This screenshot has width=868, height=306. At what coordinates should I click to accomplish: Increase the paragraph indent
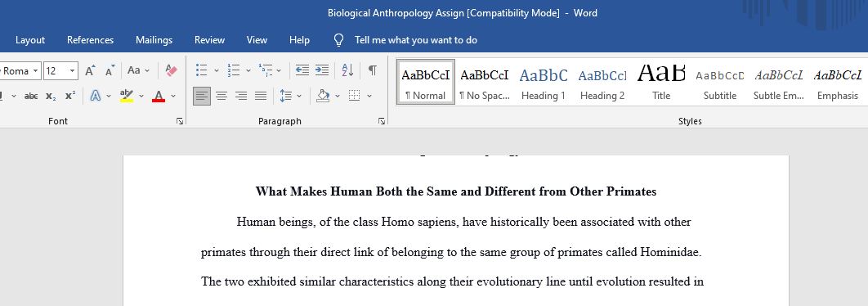click(x=322, y=70)
